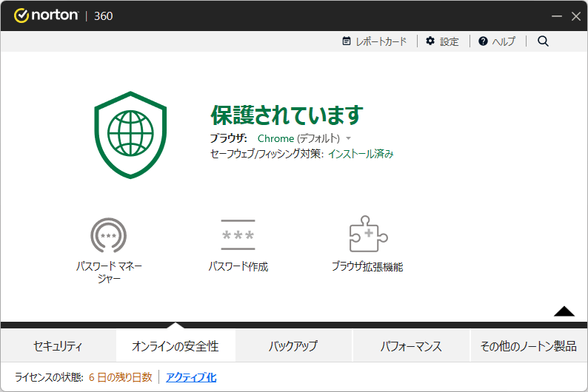The width and height of the screenshot is (588, 392).
Task: Click the 6 日の残り日数 license text
Action: coord(121,377)
